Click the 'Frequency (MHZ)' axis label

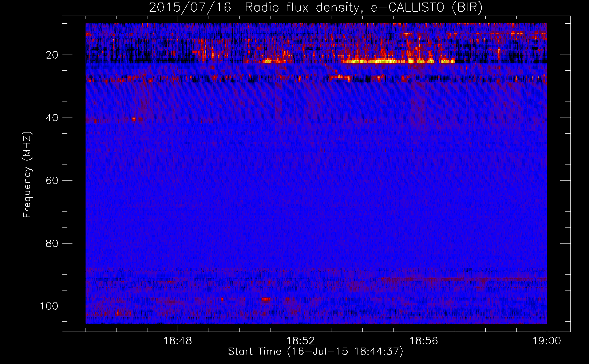[x=27, y=175]
